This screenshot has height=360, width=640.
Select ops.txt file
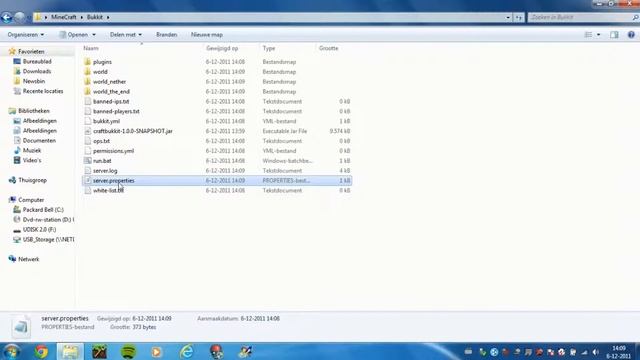click(x=101, y=141)
